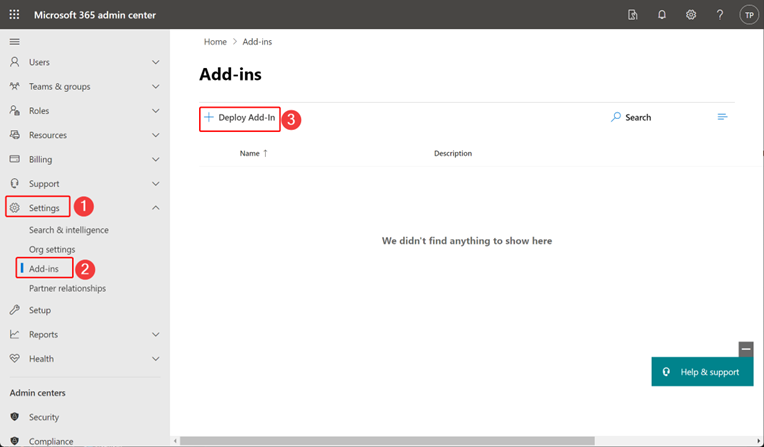Click the horizontal scrollbar thumb

point(387,441)
